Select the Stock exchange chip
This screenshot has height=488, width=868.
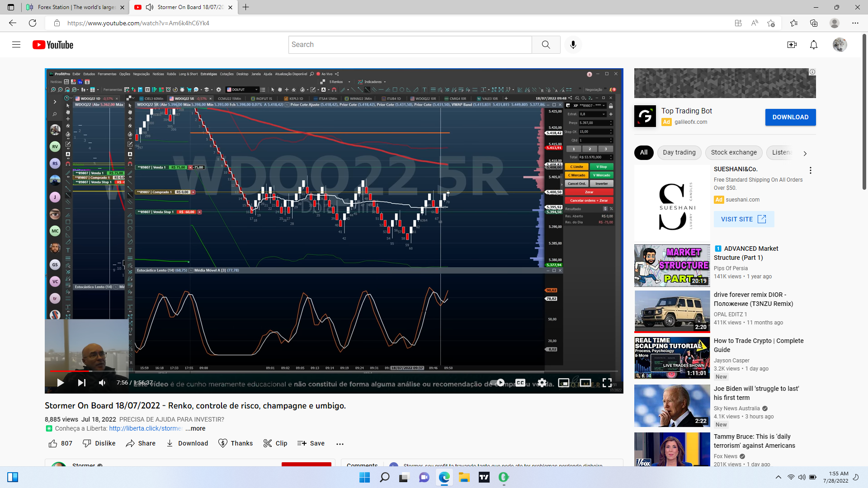point(733,153)
